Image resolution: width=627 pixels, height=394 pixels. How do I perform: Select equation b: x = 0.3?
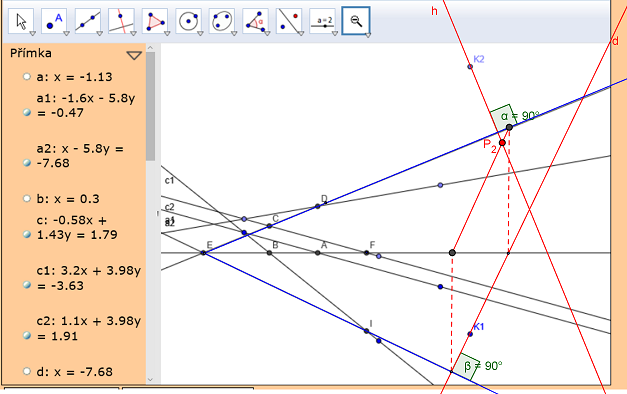68,199
